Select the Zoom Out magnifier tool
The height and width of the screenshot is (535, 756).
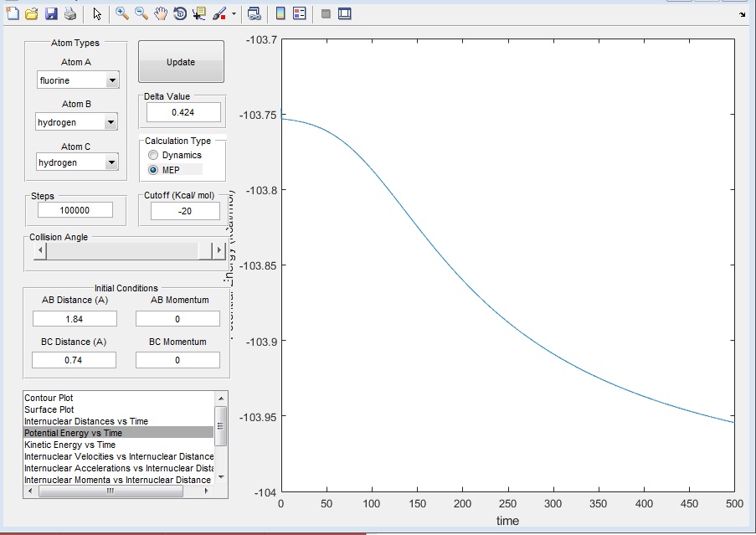[x=141, y=14]
